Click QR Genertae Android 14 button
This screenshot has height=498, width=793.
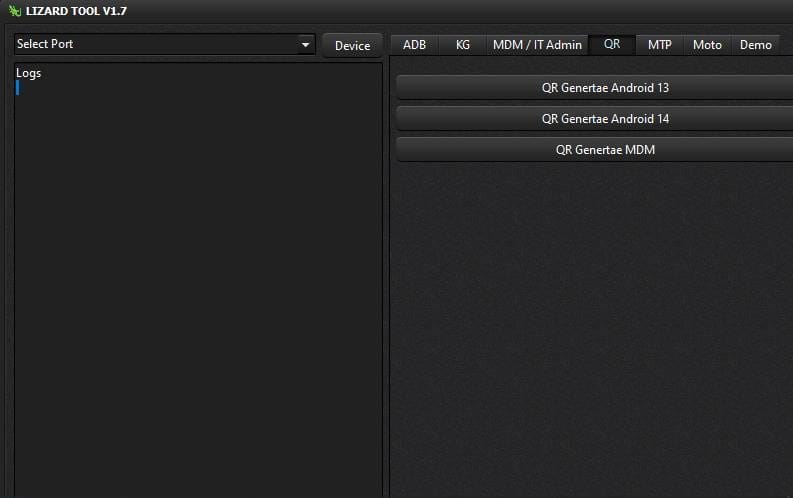(595, 119)
